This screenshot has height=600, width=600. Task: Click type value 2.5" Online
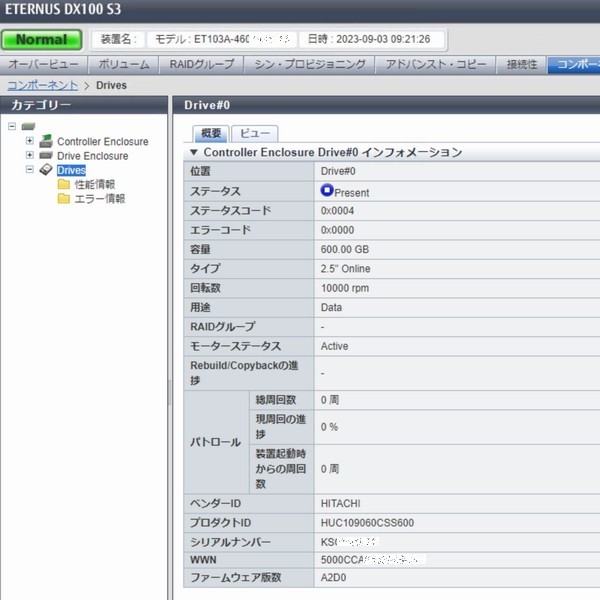346,269
